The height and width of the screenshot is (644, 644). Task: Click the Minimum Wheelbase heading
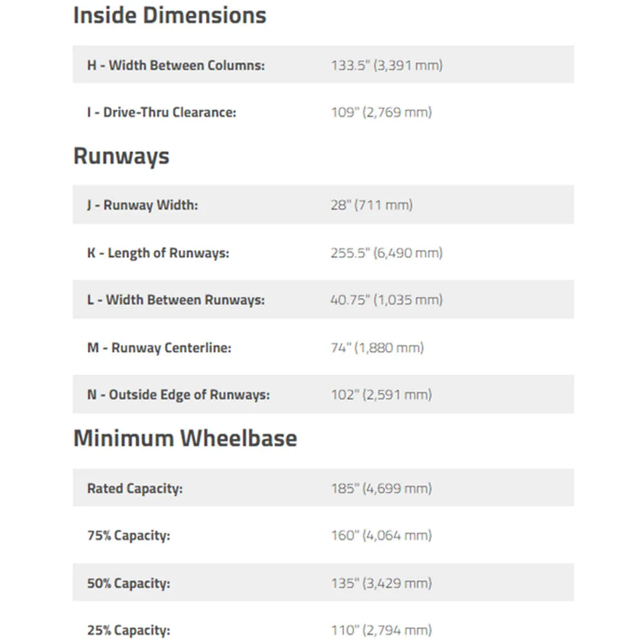(185, 438)
